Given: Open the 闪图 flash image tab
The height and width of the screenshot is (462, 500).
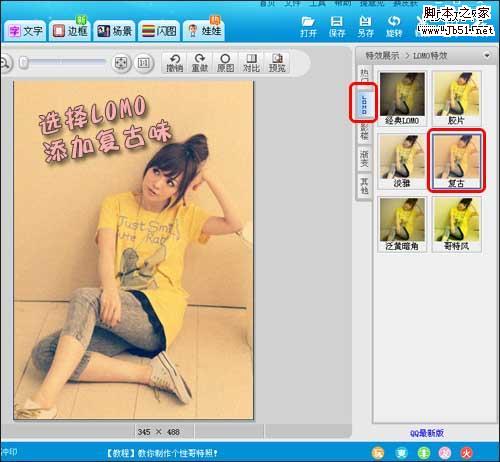Looking at the screenshot, I should point(159,31).
